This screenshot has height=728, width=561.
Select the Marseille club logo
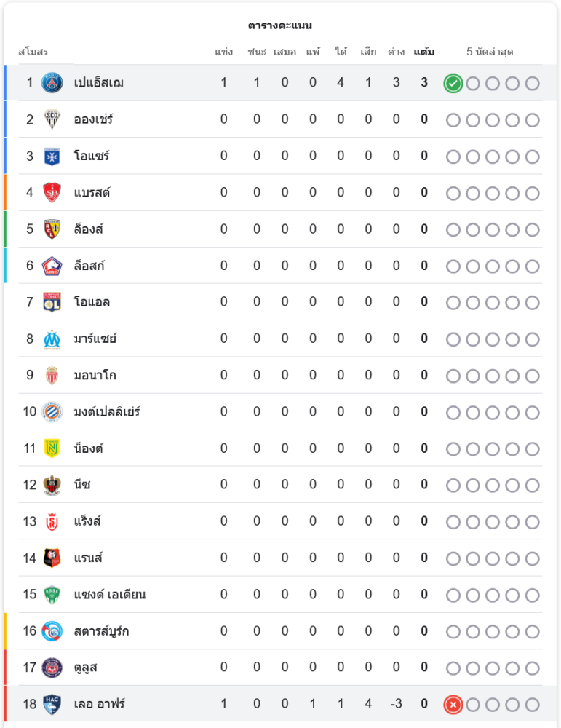coord(52,339)
